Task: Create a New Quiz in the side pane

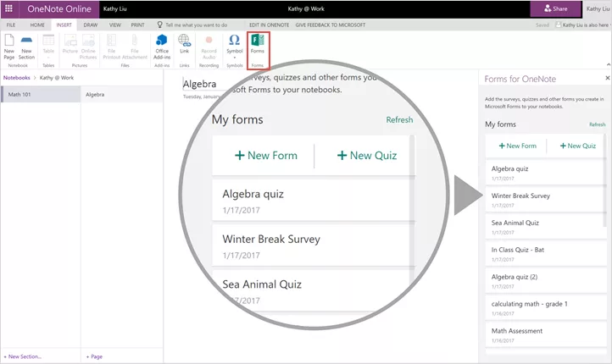Action: [x=578, y=146]
